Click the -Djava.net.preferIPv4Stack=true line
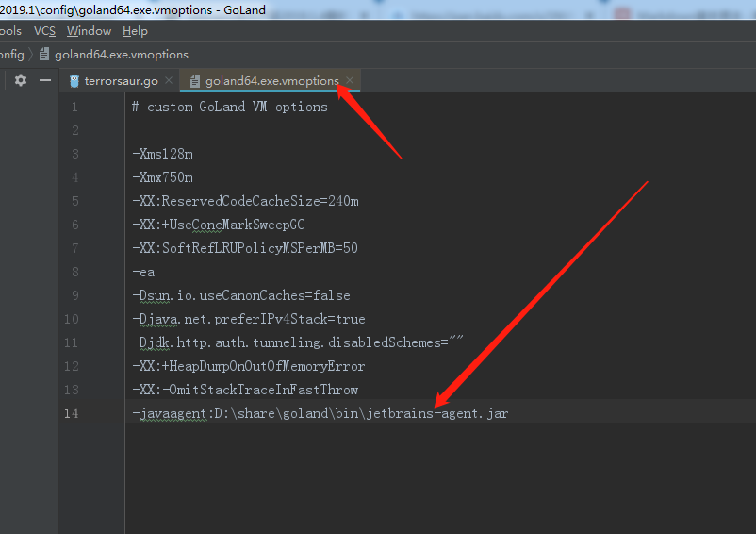 pos(249,319)
